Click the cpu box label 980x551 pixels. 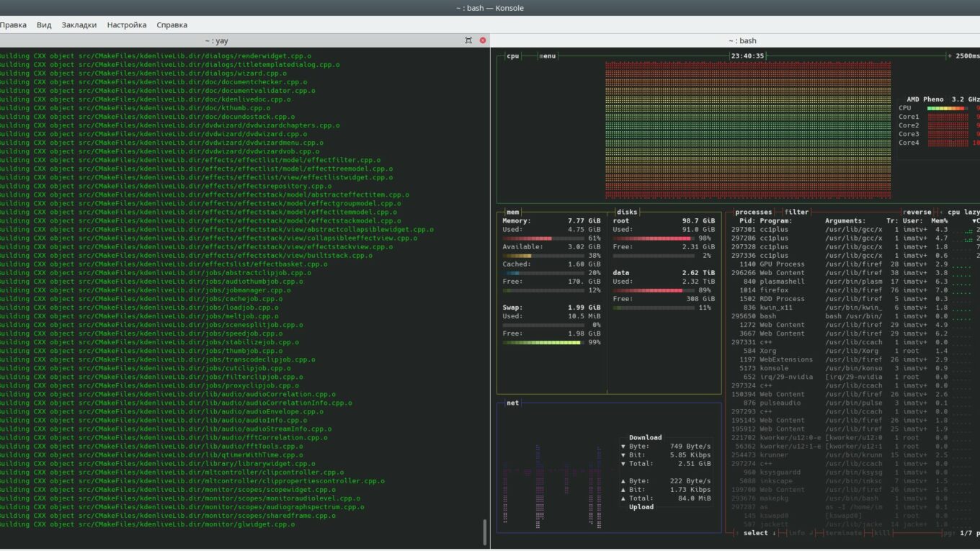513,56
